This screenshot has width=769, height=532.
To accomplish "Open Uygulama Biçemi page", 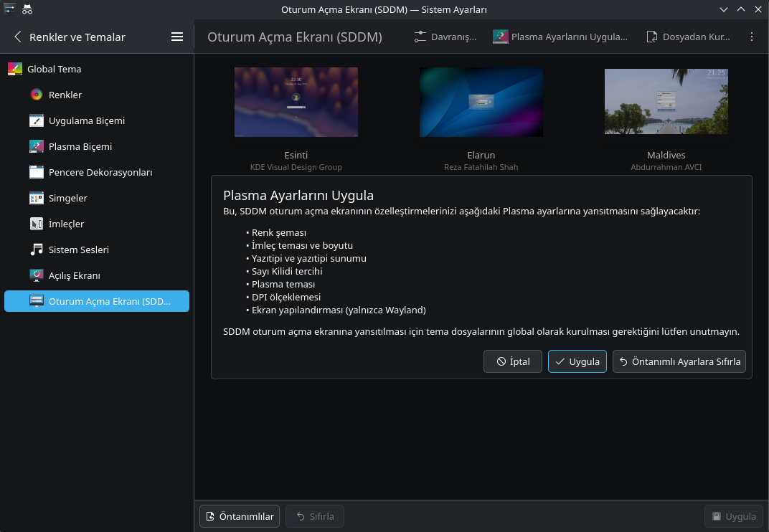I will pos(97,120).
